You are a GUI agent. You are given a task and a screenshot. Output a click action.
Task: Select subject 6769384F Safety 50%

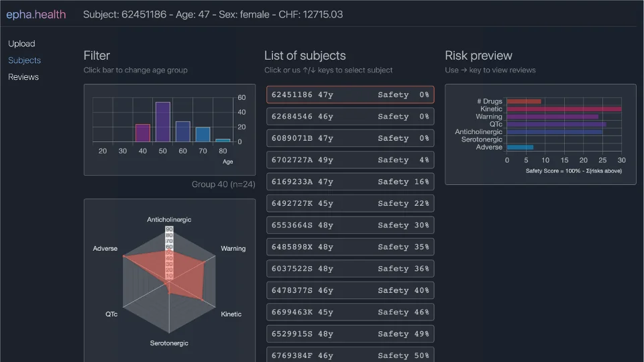tap(350, 355)
